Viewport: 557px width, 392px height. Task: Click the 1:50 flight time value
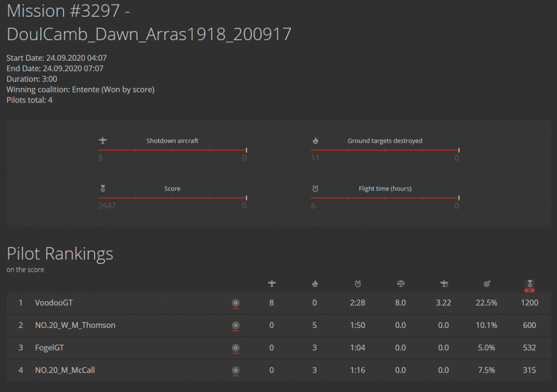tap(358, 325)
